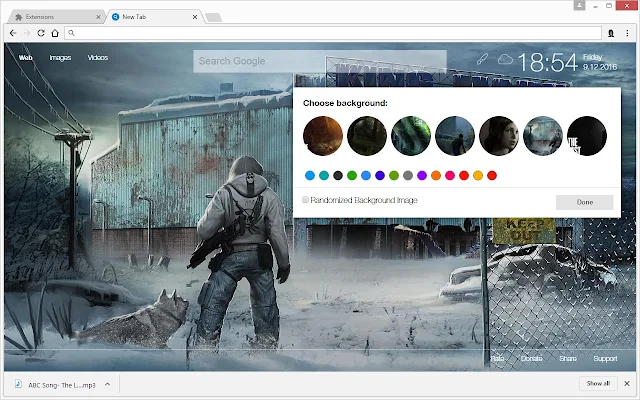Open a new browser tab
Image resolution: width=640 pixels, height=400 pixels.
[x=213, y=17]
